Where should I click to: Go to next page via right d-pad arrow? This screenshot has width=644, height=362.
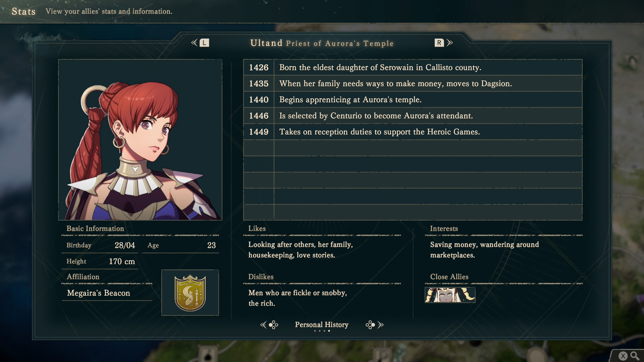tap(375, 325)
